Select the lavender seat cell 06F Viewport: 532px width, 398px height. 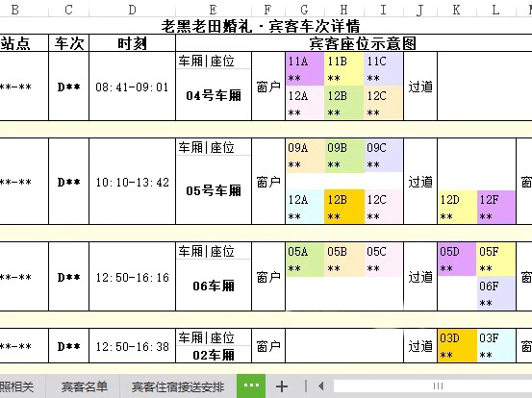496,293
